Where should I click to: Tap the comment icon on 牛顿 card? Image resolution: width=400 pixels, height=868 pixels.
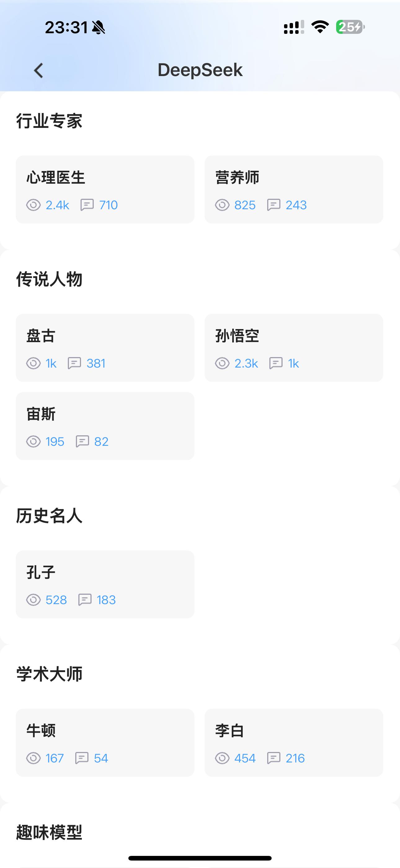(x=82, y=758)
